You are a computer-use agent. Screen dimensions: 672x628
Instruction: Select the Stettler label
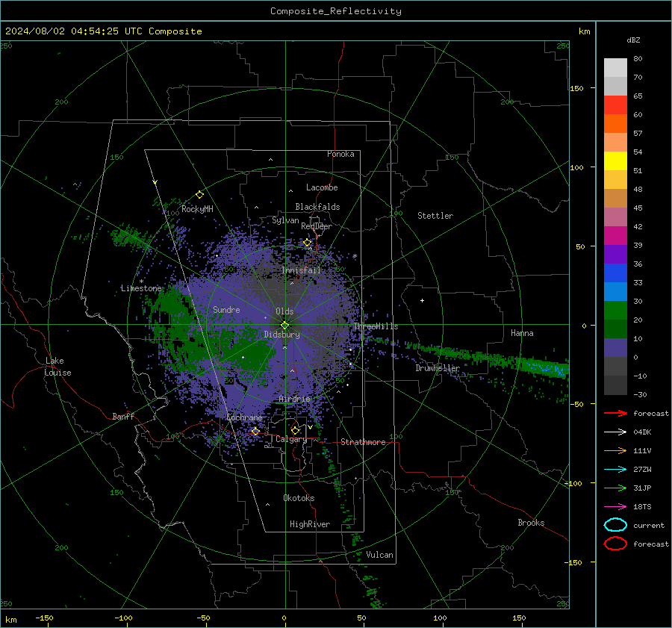click(435, 216)
